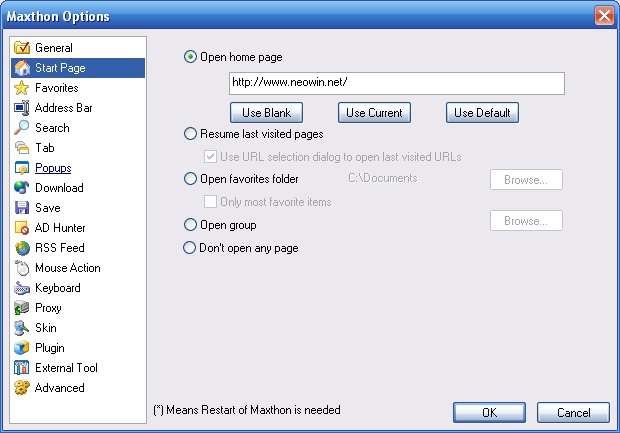Click the Search magnifying glass icon
The image size is (620, 433).
[x=22, y=128]
